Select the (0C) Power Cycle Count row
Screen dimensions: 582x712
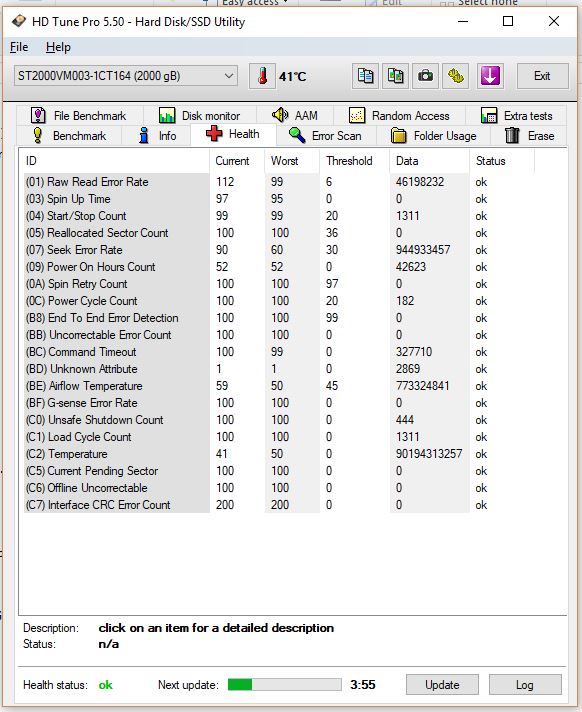(279, 301)
